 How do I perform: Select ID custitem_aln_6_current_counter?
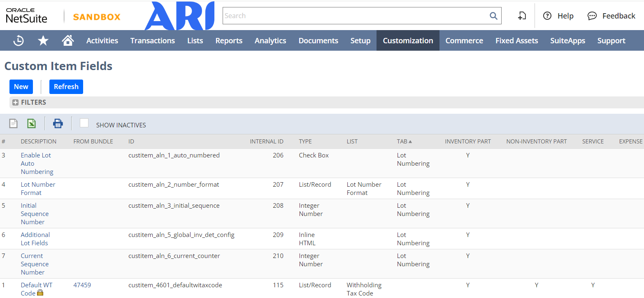(174, 256)
